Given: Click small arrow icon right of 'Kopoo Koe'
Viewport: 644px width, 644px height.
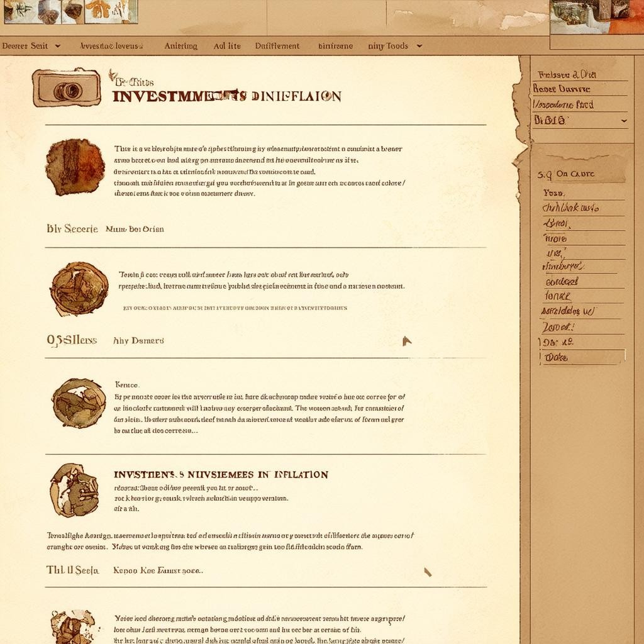Looking at the screenshot, I should (x=428, y=572).
